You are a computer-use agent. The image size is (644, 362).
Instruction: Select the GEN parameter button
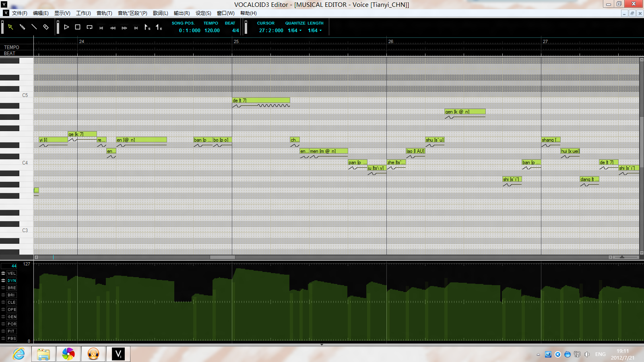(12, 317)
